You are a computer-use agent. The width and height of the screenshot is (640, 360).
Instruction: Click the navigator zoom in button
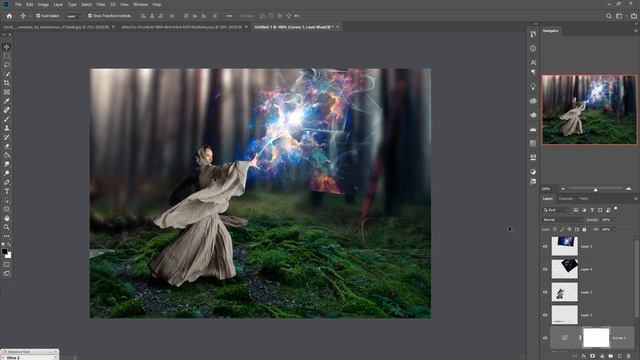(628, 189)
